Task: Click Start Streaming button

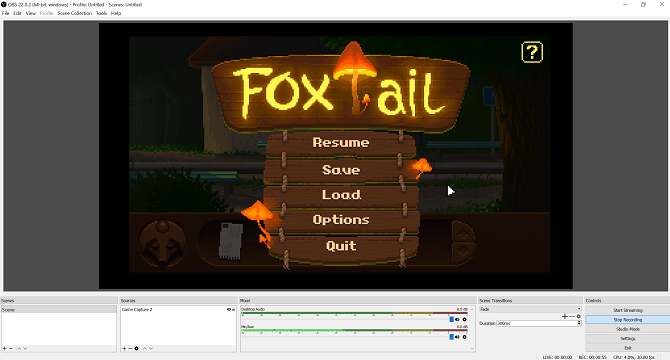Action: [x=628, y=310]
